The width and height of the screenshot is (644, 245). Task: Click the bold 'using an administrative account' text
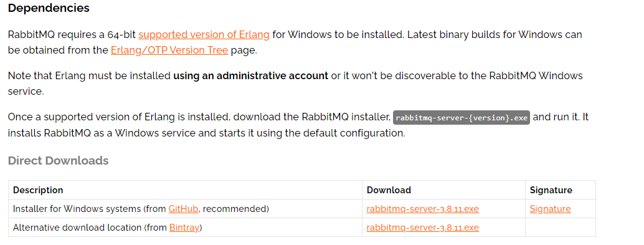click(250, 76)
